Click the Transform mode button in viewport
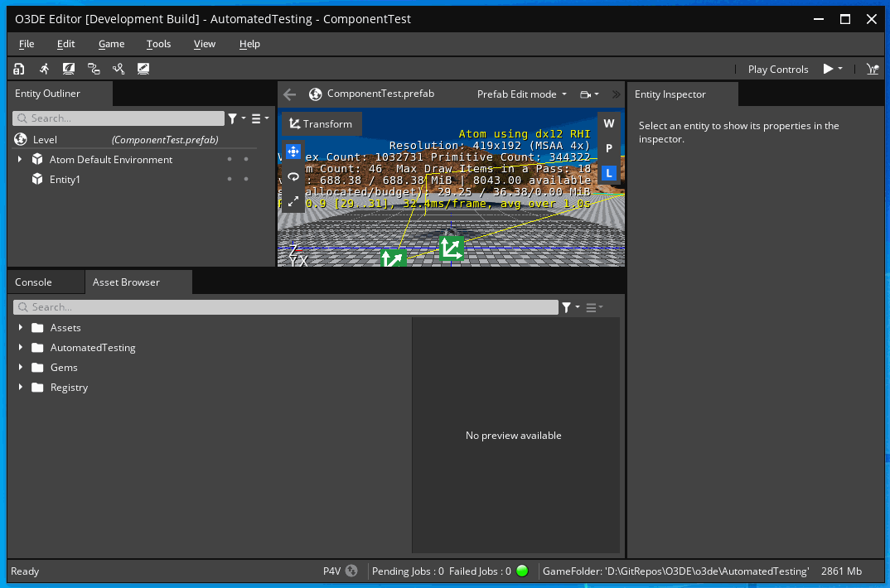890x588 pixels. (322, 123)
